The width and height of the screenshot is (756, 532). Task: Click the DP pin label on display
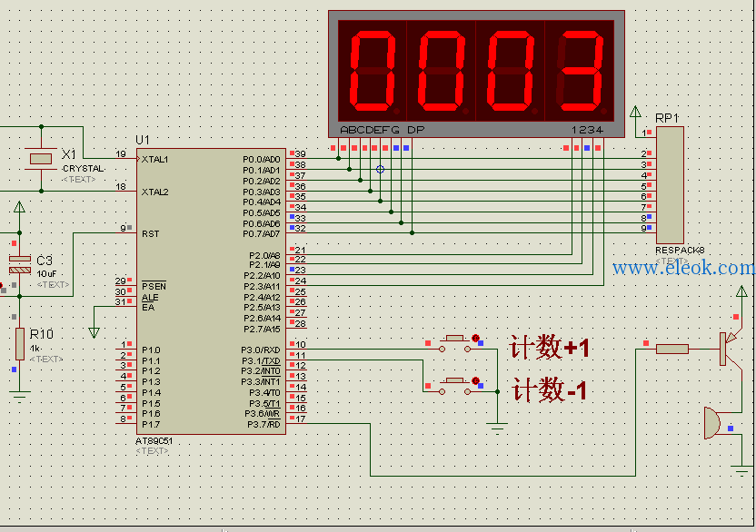[x=415, y=130]
